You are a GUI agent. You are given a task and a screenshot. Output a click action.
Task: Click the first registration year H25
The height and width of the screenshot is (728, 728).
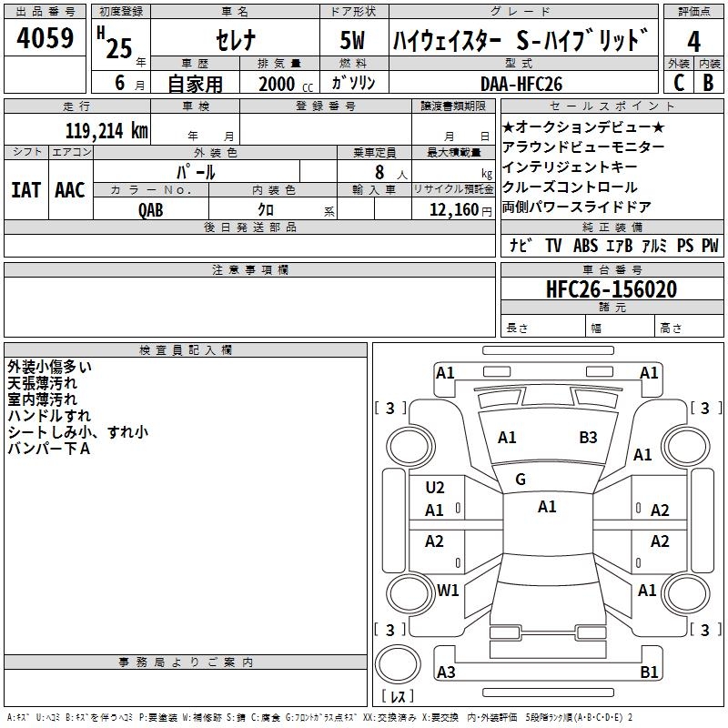pos(116,43)
